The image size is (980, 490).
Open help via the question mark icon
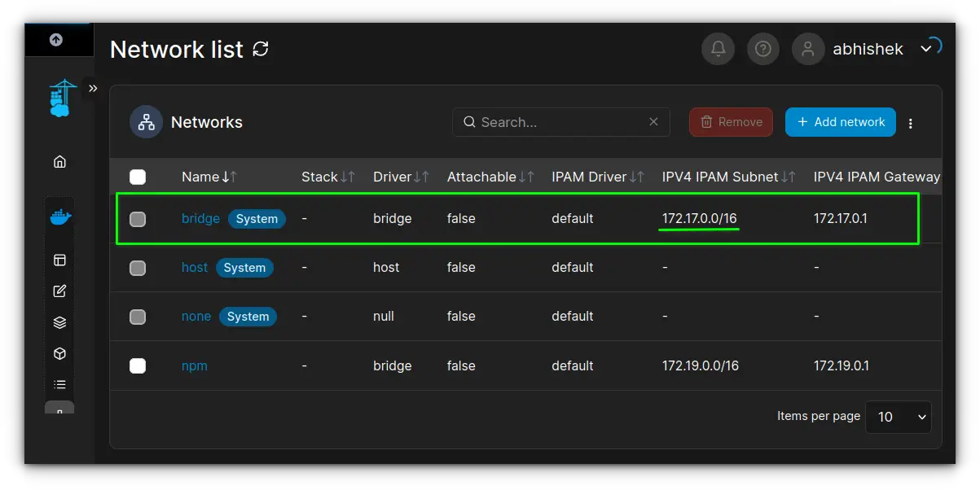[x=762, y=49]
